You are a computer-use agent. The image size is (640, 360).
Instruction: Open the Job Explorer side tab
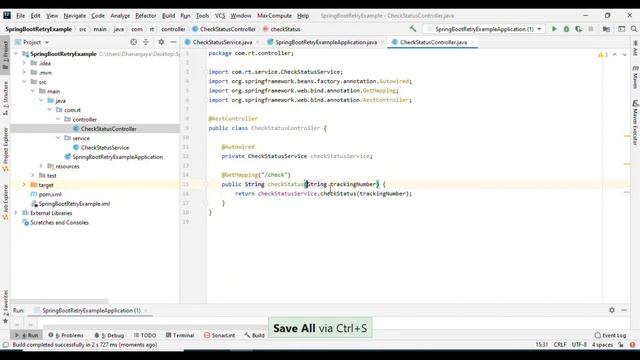click(x=5, y=202)
